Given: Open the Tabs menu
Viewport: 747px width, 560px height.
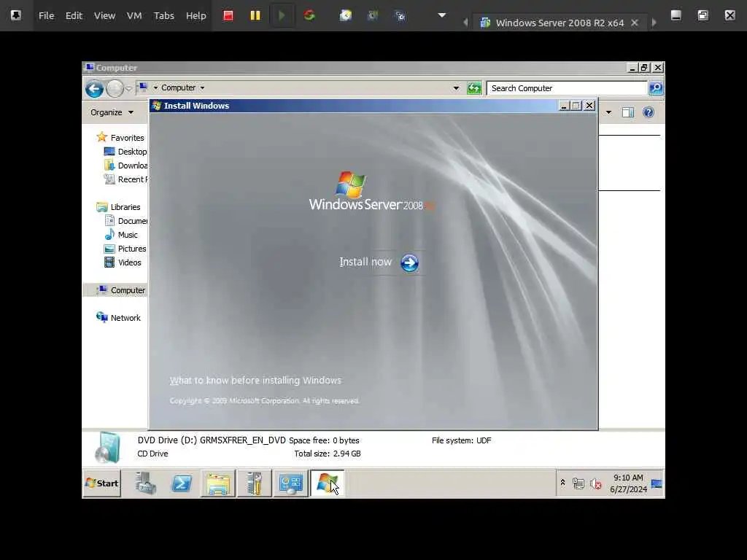Looking at the screenshot, I should click(x=164, y=16).
